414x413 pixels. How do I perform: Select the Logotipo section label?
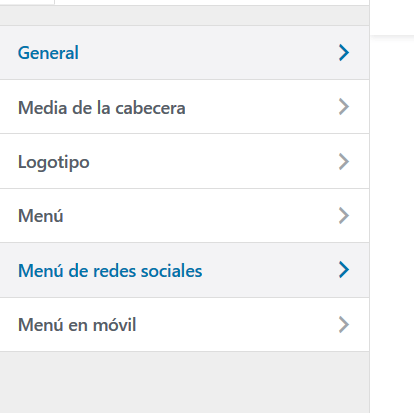click(54, 162)
